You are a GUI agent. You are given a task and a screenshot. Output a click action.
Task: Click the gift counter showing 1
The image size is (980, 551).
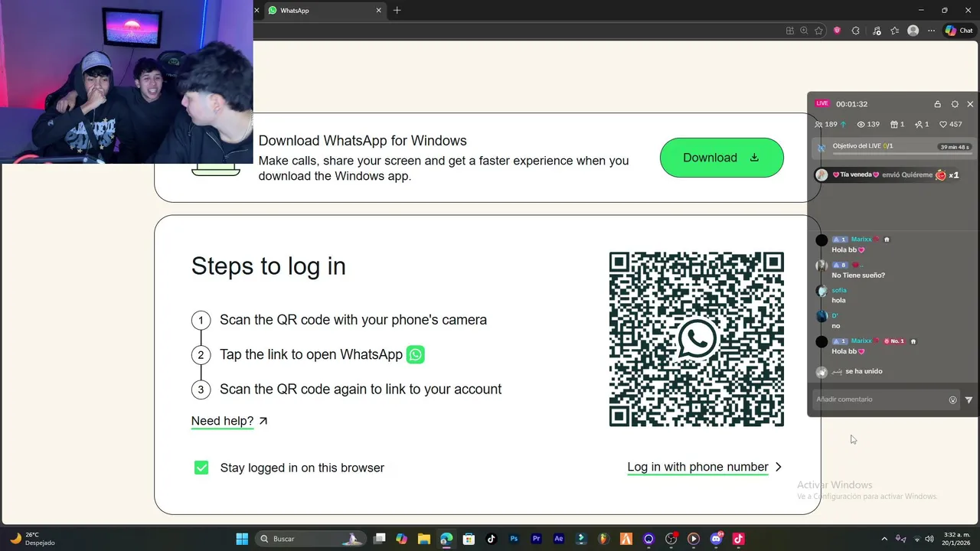[897, 124]
